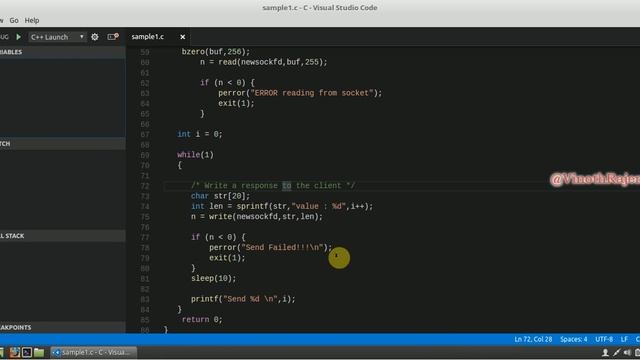Click line number 67 in the gutter
640x360 pixels.
(x=144, y=135)
